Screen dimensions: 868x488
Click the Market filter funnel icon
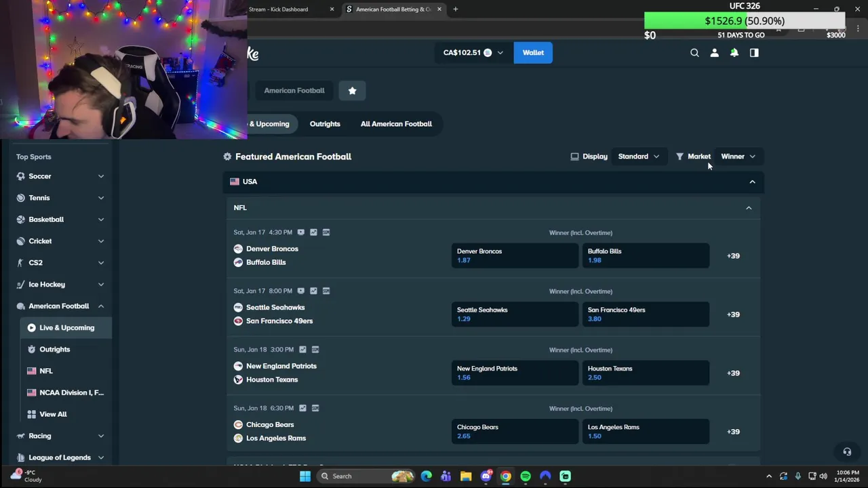[679, 157]
